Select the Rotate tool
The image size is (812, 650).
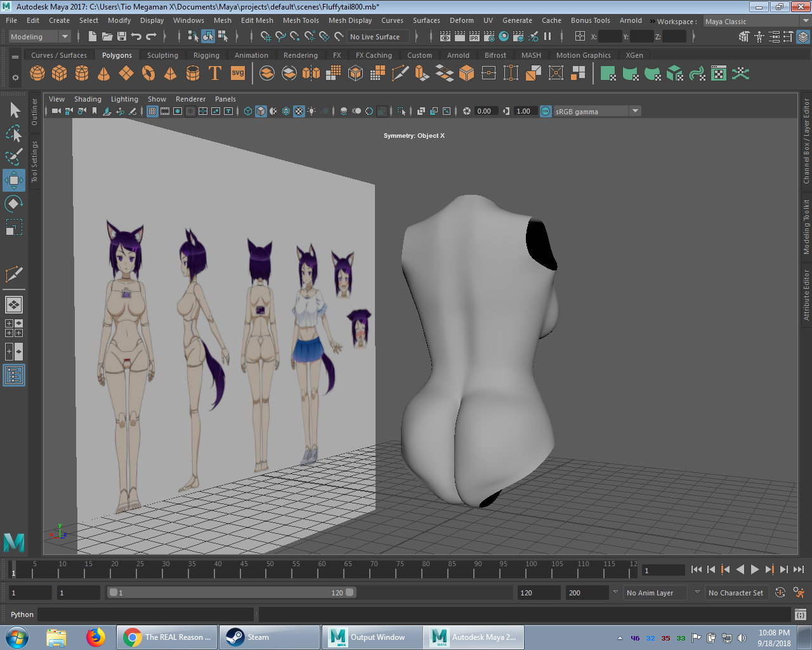(14, 204)
